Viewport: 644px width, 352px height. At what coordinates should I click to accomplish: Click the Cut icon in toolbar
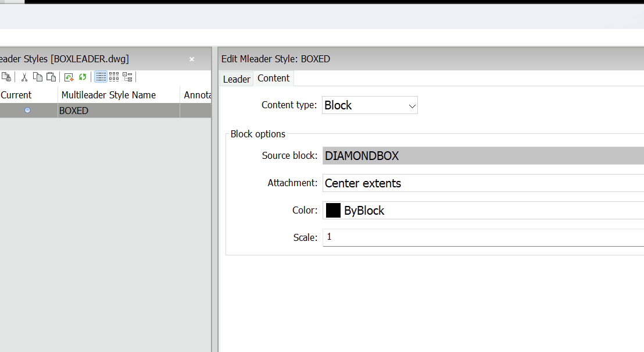click(24, 77)
